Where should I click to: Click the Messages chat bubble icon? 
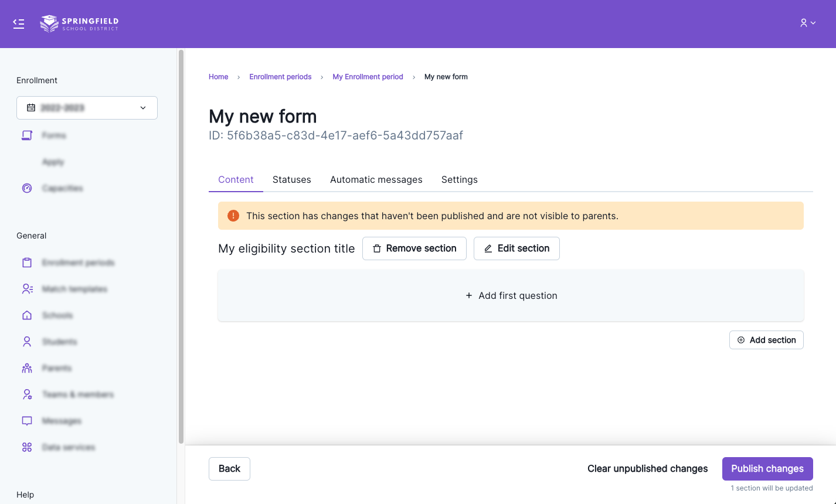pos(27,421)
